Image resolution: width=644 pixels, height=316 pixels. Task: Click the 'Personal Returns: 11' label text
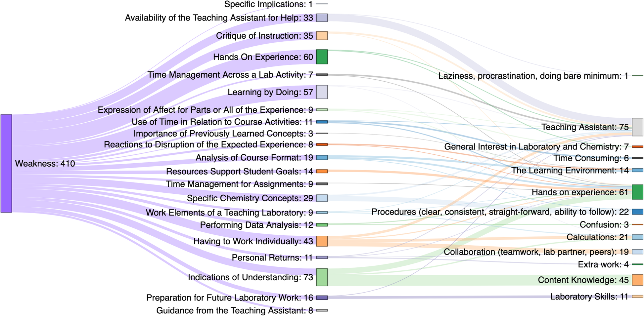pyautogui.click(x=272, y=257)
